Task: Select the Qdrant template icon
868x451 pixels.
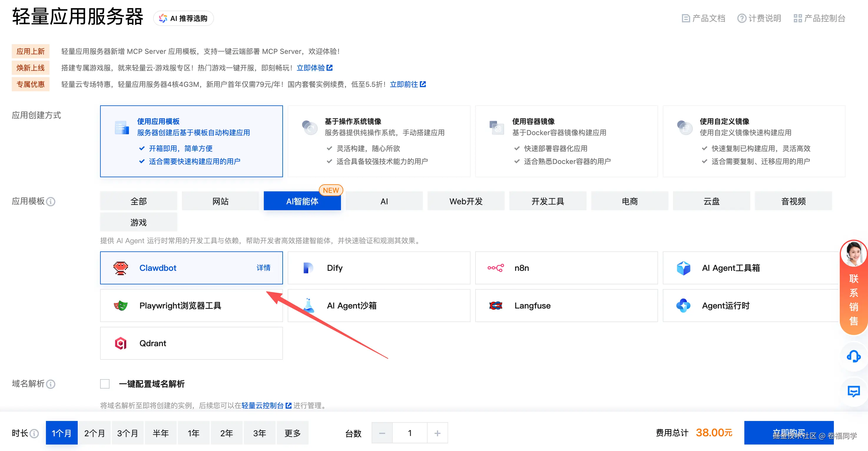Action: coord(121,343)
